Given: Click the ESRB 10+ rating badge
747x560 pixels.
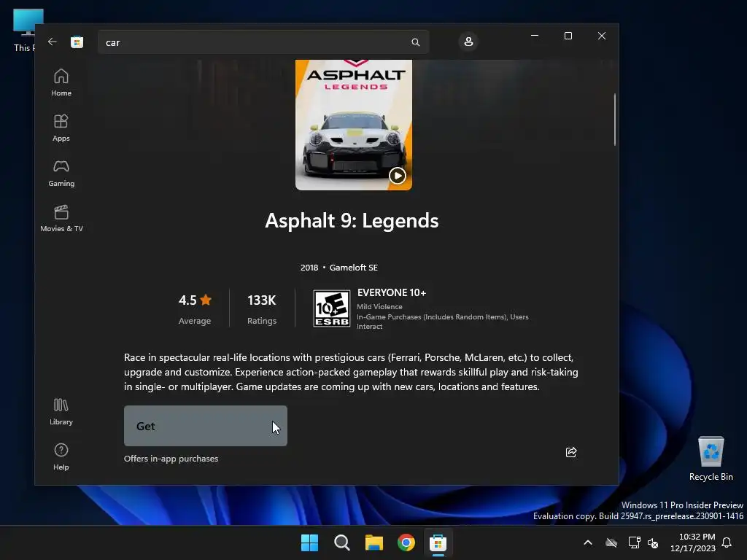Looking at the screenshot, I should tap(332, 308).
